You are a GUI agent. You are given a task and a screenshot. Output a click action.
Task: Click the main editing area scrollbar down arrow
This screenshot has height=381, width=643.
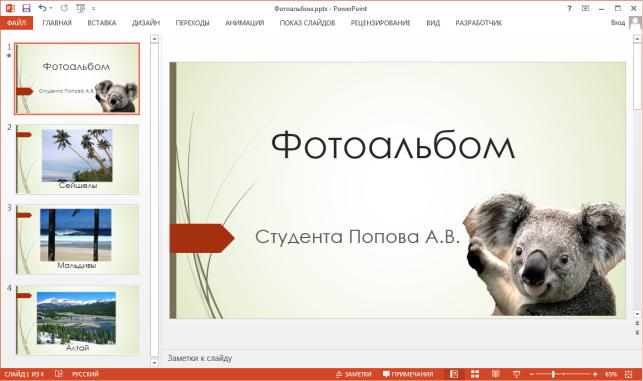tap(637, 314)
